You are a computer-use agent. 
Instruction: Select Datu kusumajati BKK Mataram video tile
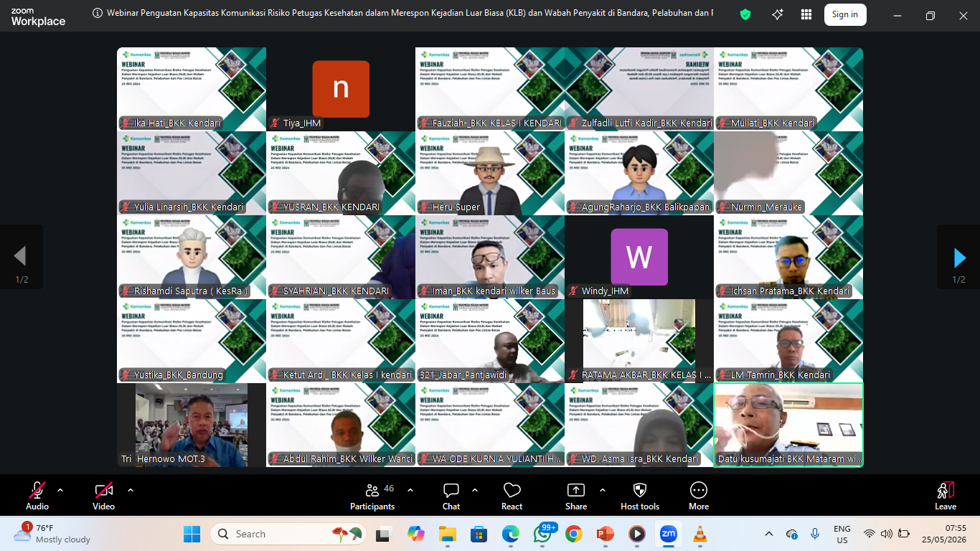[x=788, y=425]
